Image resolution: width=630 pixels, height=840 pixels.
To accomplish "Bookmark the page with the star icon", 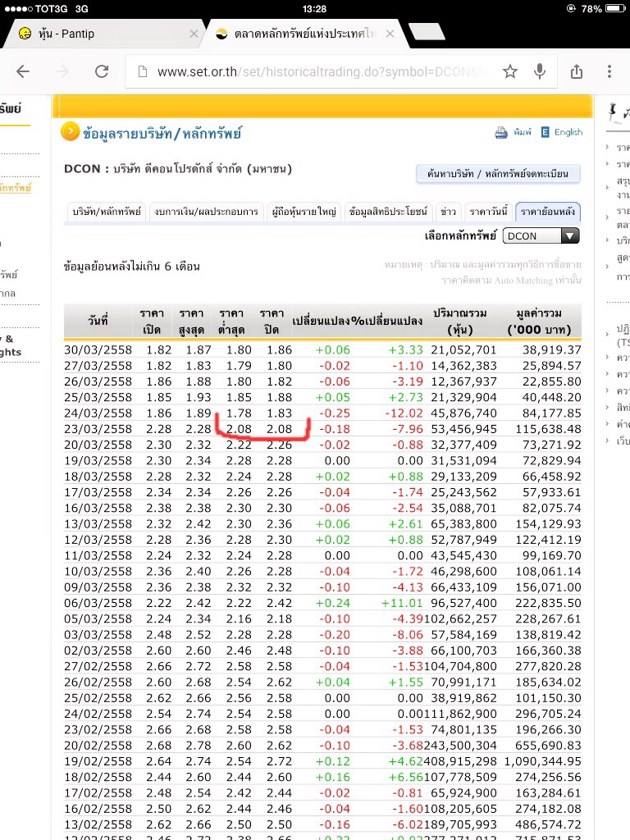I will click(510, 71).
